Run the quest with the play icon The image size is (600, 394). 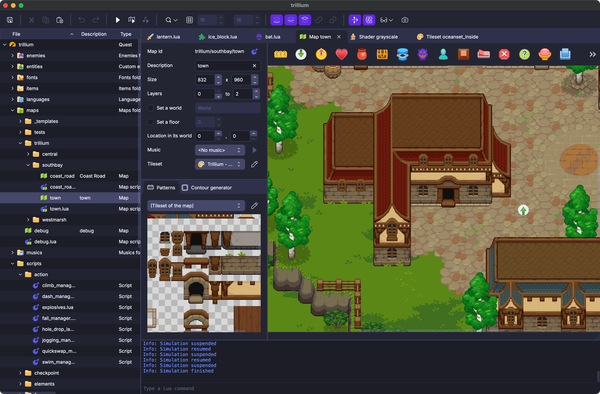[x=117, y=20]
